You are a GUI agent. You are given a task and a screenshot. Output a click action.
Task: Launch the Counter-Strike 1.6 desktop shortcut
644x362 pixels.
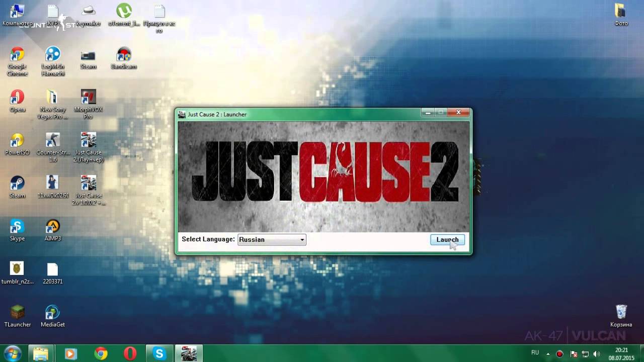coord(52,147)
